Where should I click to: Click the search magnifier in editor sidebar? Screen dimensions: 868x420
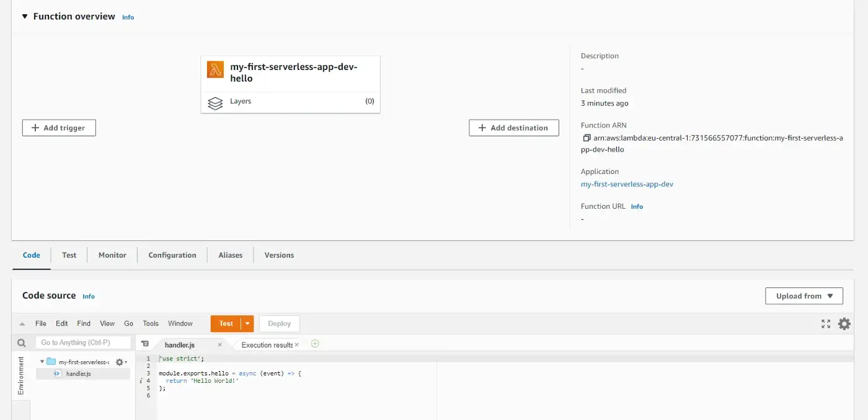click(x=22, y=343)
